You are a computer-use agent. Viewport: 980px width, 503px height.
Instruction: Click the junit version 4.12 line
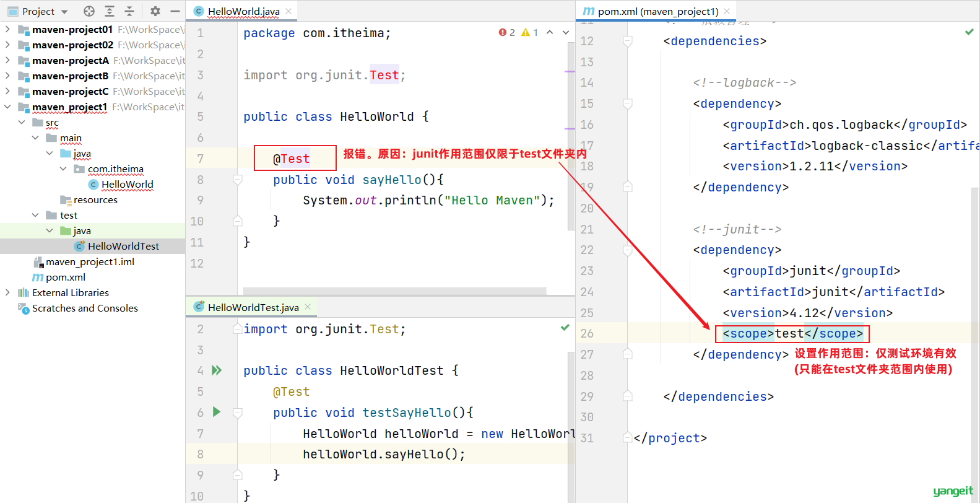(x=807, y=313)
